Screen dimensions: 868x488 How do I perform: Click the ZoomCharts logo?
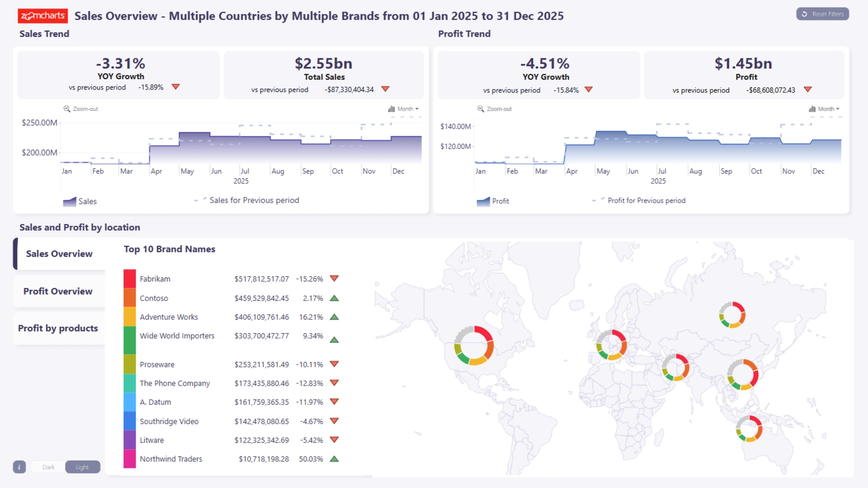point(43,16)
